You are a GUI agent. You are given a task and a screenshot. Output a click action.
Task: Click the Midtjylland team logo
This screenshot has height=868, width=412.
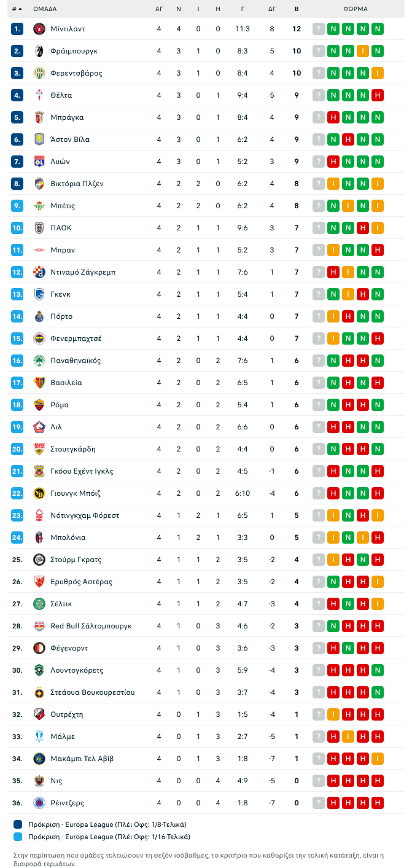39,29
